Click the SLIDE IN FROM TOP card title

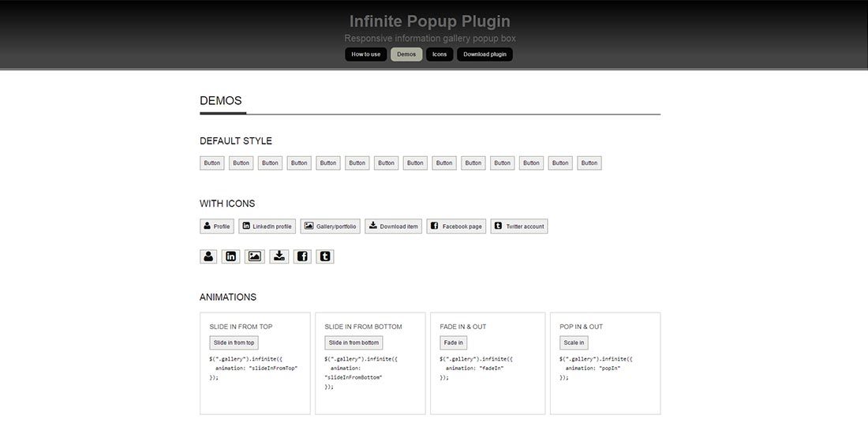click(x=241, y=327)
